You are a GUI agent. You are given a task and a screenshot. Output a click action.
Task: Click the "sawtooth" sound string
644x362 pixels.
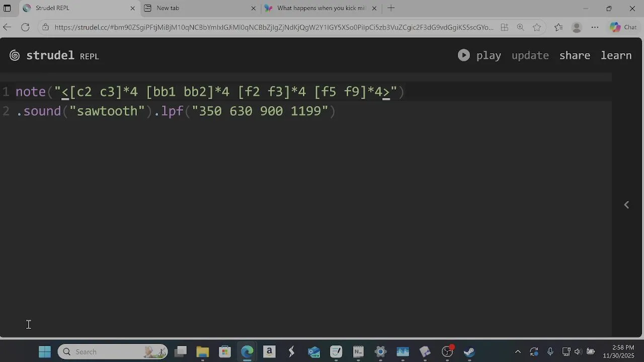[107, 111]
